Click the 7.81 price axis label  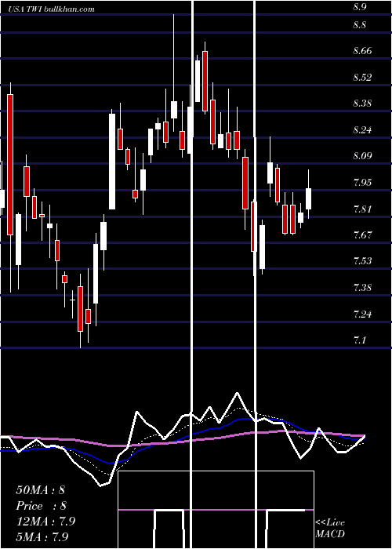click(x=362, y=209)
